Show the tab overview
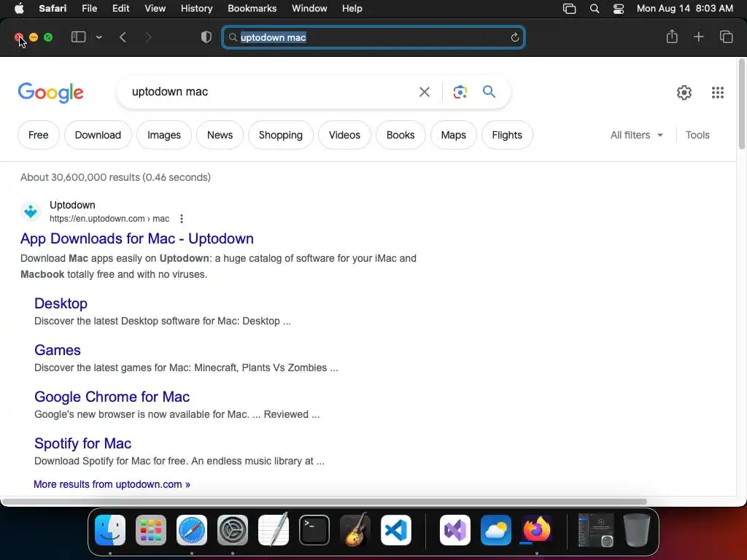This screenshot has height=560, width=747. click(726, 36)
